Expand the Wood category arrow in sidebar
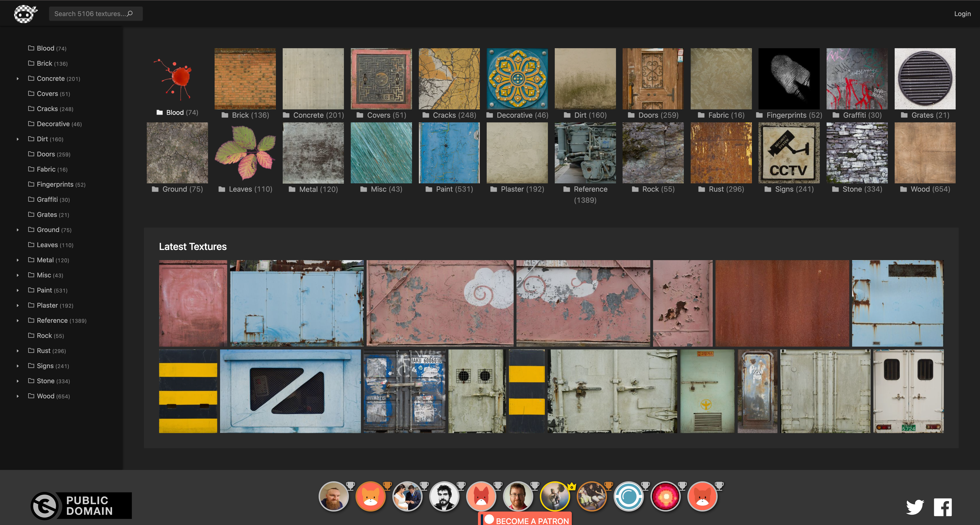Viewport: 980px width, 525px height. click(x=17, y=396)
